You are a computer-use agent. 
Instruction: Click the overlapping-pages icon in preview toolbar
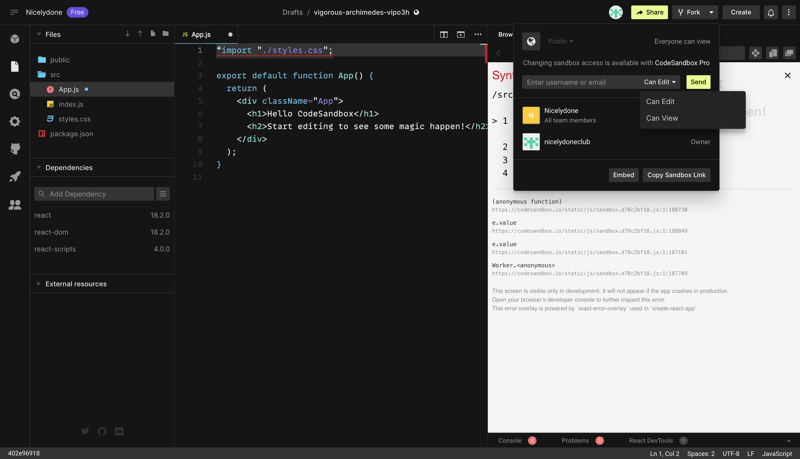772,53
